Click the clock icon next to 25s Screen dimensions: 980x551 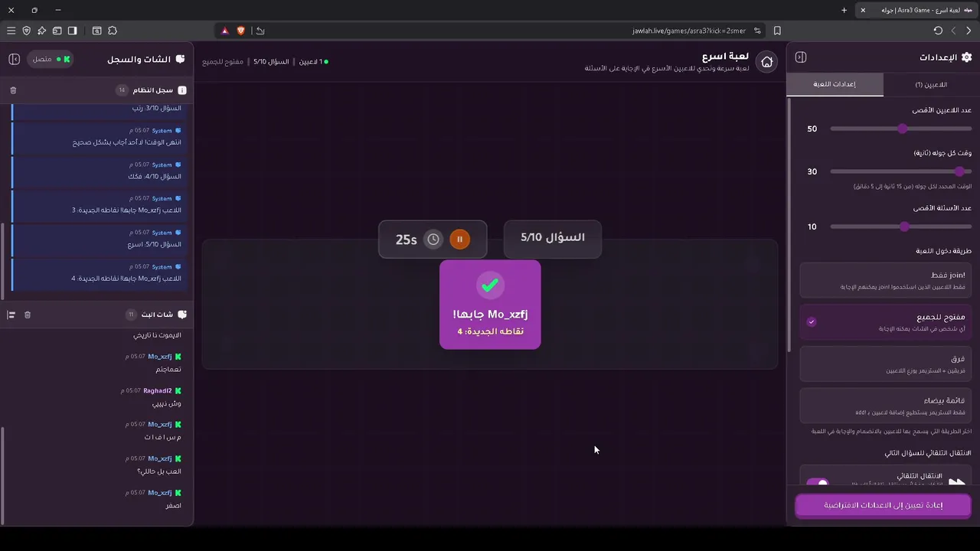[433, 240]
